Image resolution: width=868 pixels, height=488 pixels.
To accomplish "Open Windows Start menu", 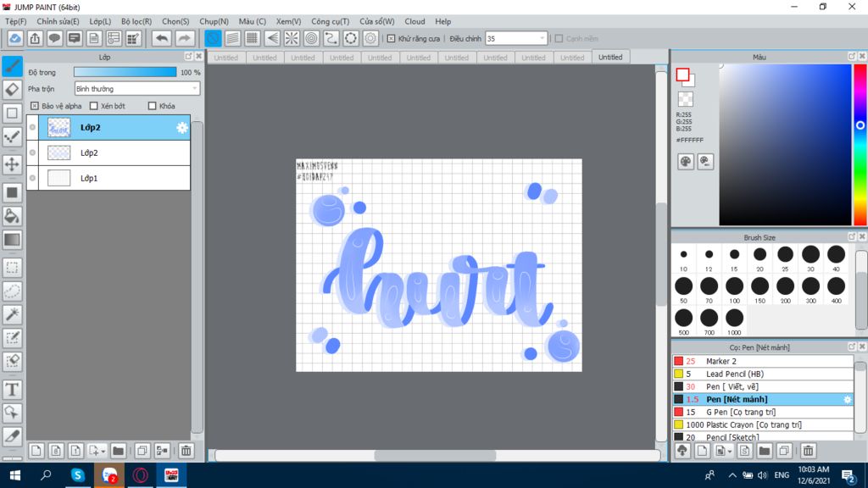I will click(x=15, y=474).
